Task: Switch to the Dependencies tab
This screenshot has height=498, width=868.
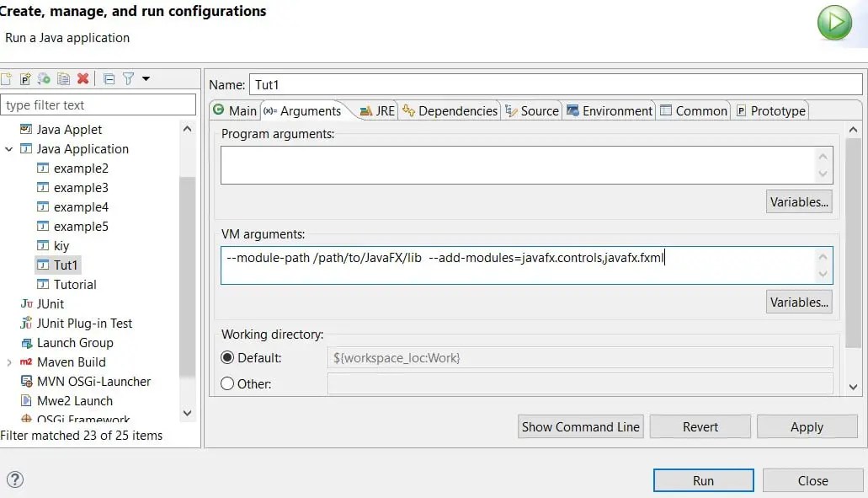Action: [452, 110]
